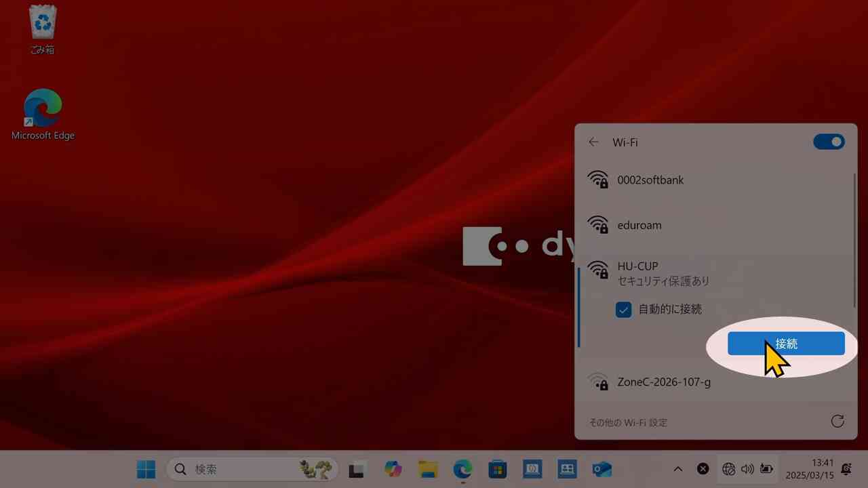This screenshot has width=868, height=488.
Task: Refresh the Wi-Fi network list
Action: pos(837,422)
